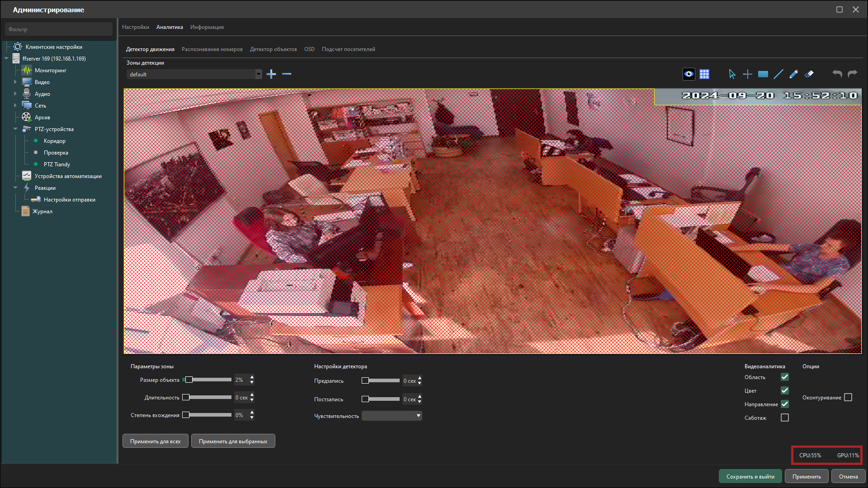The image size is (868, 488).
Task: Pick the filled rectangle tool
Action: click(x=763, y=74)
